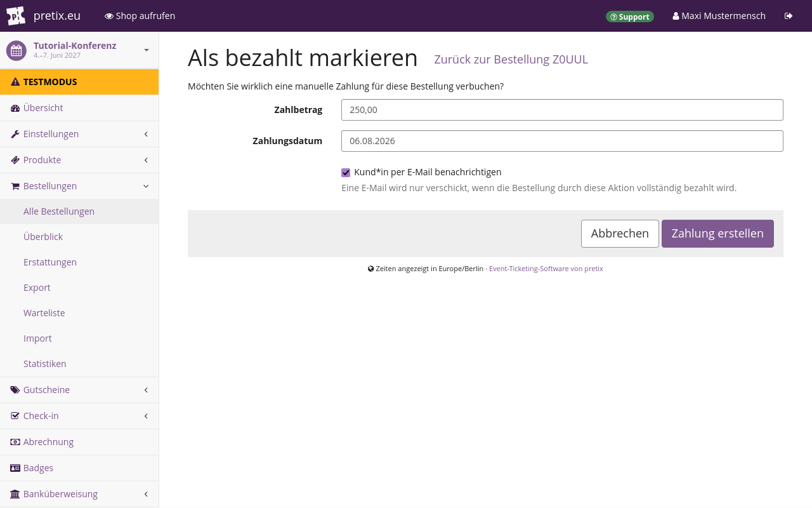This screenshot has width=812, height=508.
Task: Click the Übersicht dashboard icon
Action: [15, 108]
